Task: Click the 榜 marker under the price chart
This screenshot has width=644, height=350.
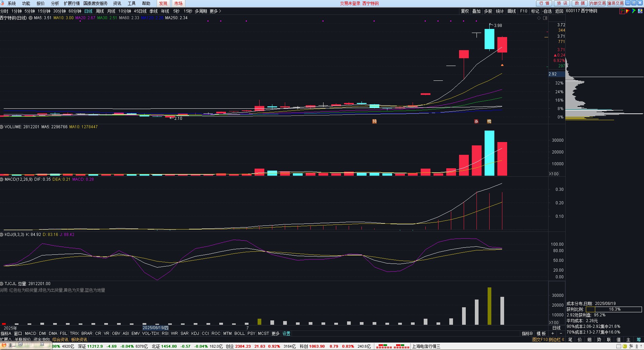Action: point(489,121)
